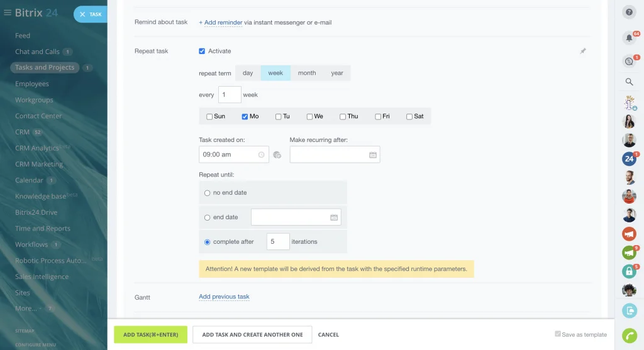Click the pin icon in Repeat task

tap(582, 52)
